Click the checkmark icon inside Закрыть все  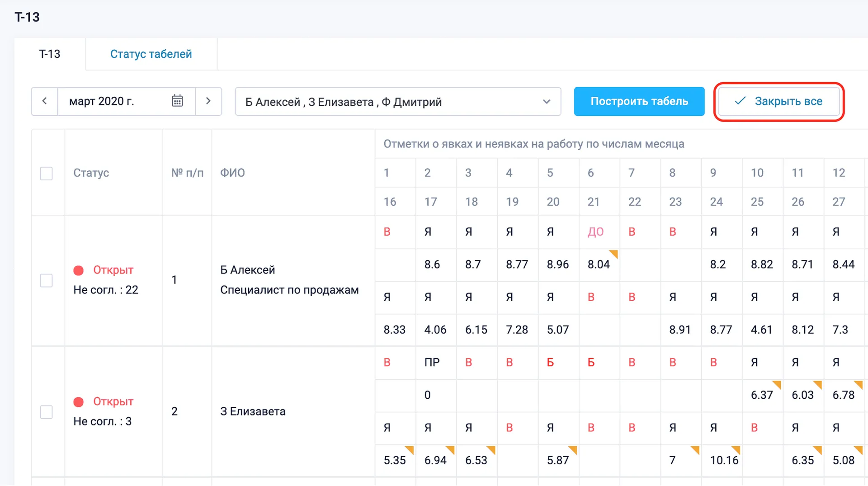tap(740, 101)
